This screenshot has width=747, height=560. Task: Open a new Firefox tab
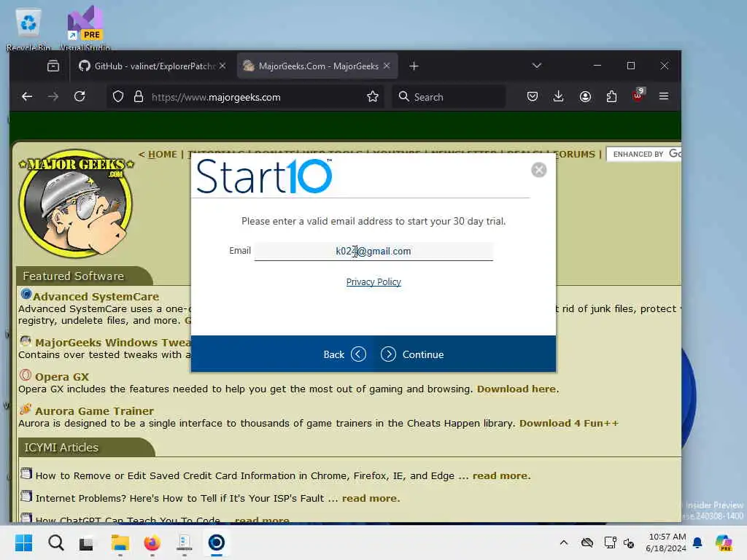coord(414,66)
